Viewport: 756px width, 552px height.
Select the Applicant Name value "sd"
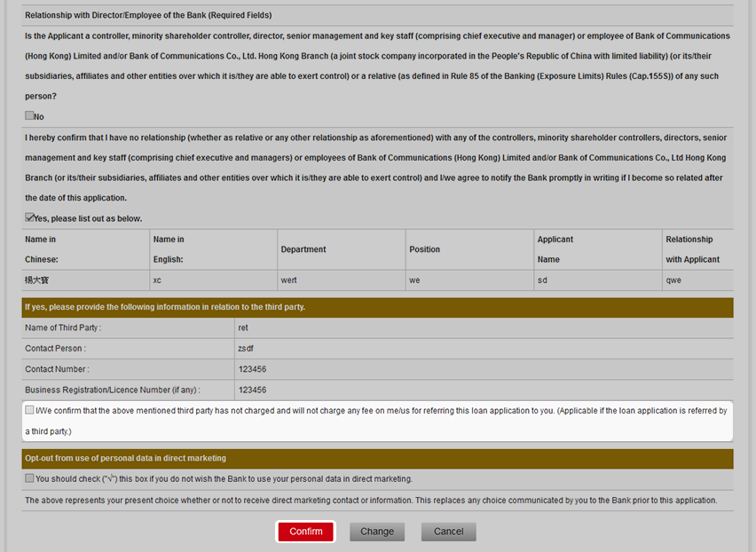coord(542,280)
